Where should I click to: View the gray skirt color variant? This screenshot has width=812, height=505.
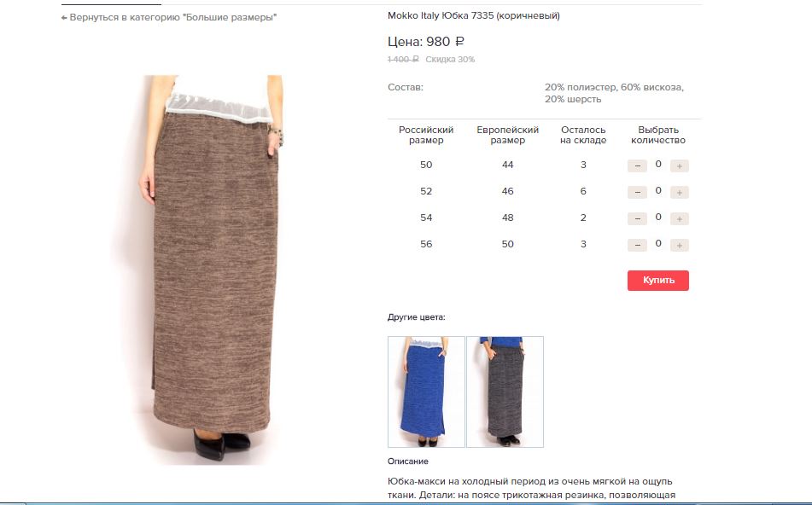(x=505, y=392)
